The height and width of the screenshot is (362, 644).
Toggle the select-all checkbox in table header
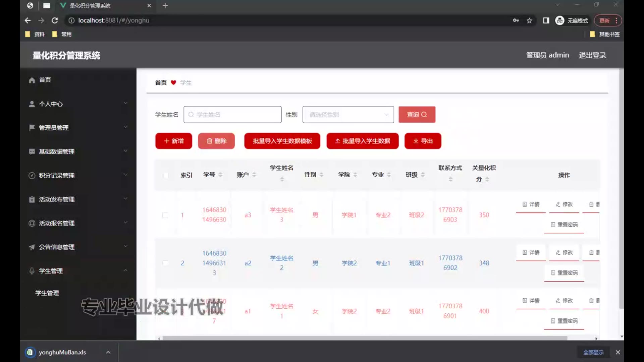point(166,175)
